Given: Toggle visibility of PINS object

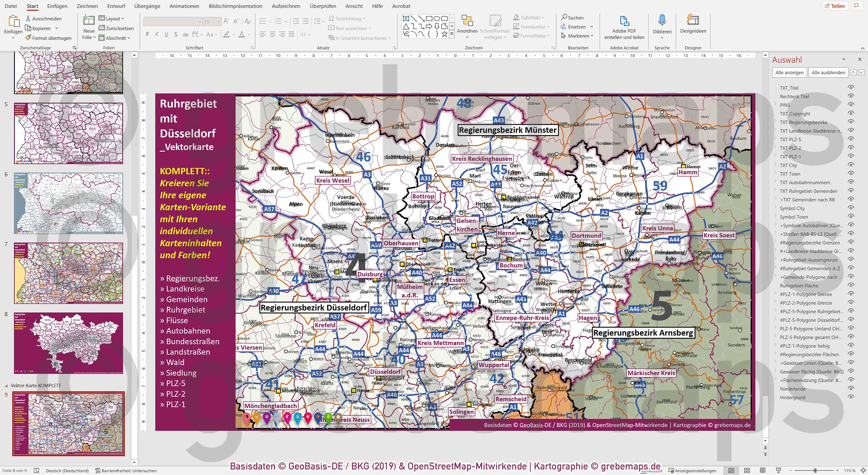Looking at the screenshot, I should 851,105.
